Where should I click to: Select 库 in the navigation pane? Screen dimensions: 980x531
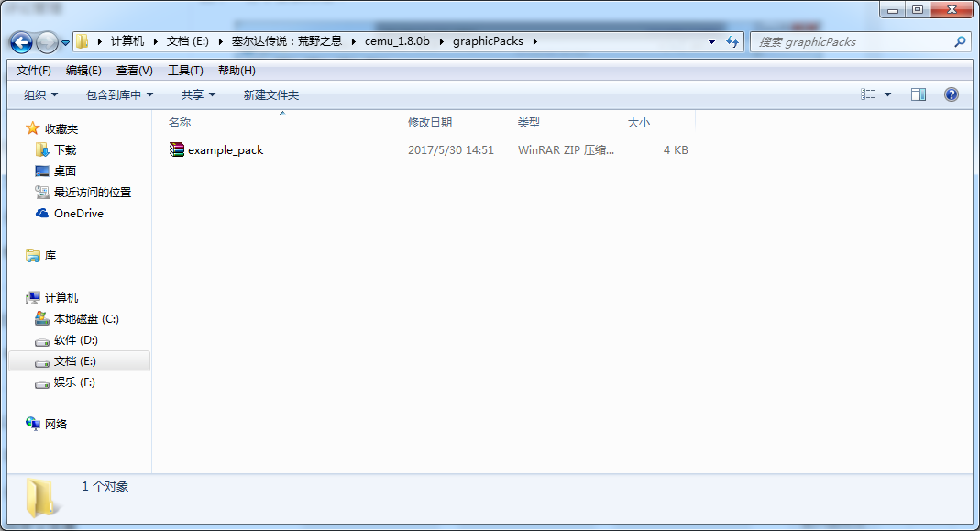coord(50,256)
